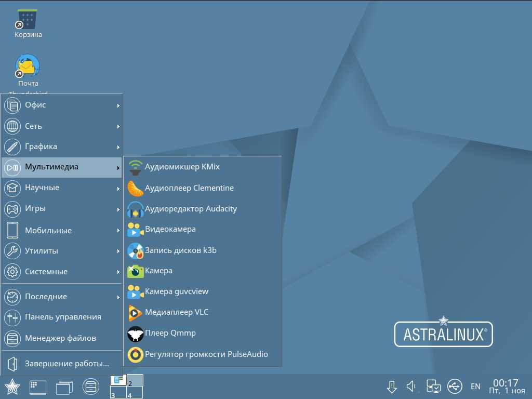Open Qmmp player butterfly icon

(136, 334)
